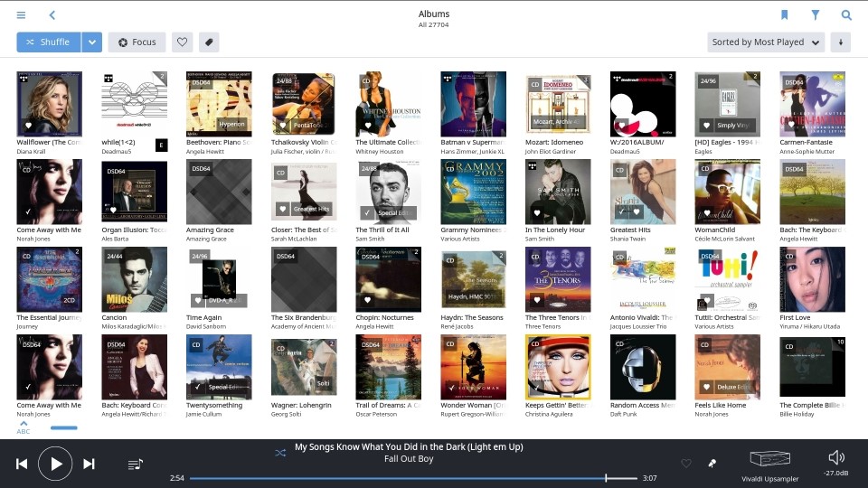This screenshot has height=488, width=868.
Task: Open Organ Illusion album by Ales Barta
Action: [x=134, y=192]
